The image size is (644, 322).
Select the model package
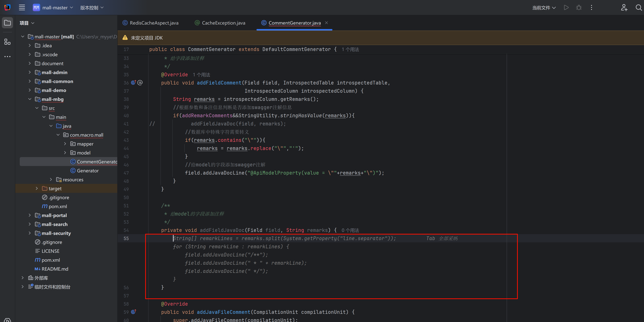tap(84, 153)
